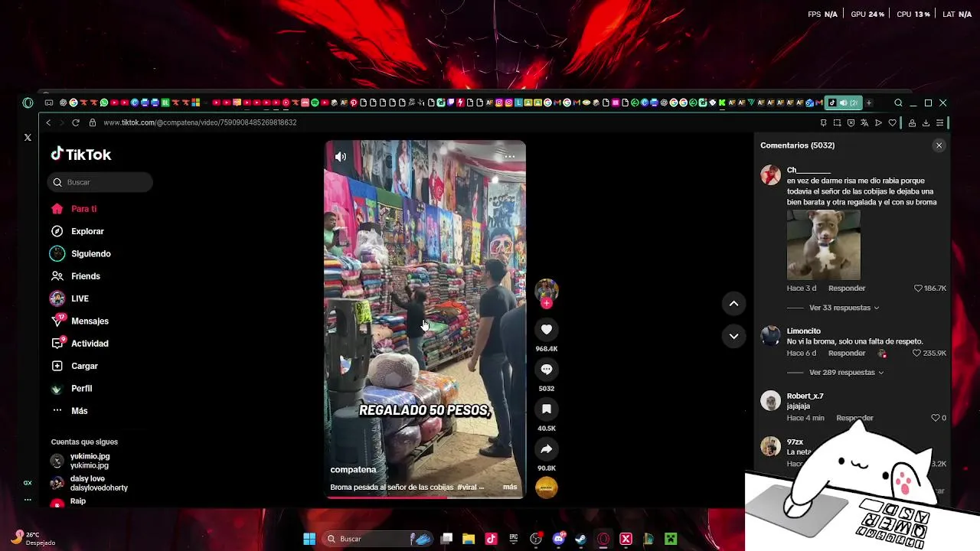
Task: Open Limoncito commenter profile
Action: 804,331
